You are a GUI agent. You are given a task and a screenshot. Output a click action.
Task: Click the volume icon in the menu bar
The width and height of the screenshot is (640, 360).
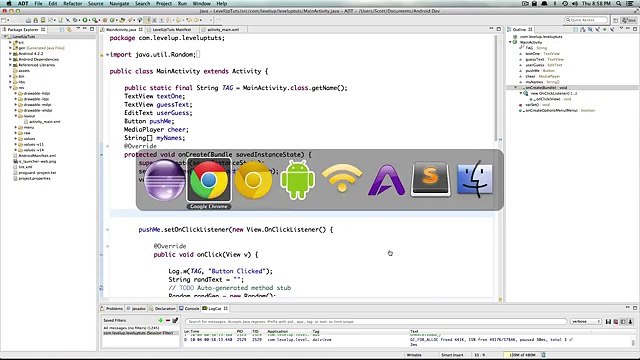575,3
